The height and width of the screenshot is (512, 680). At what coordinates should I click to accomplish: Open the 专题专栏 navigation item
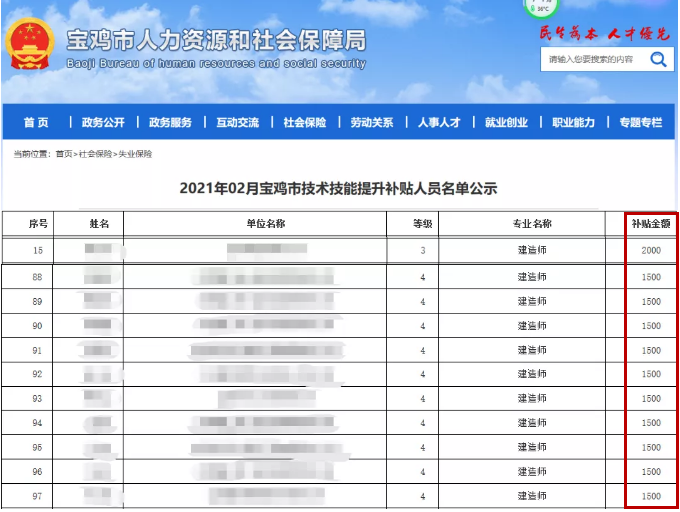coord(640,123)
